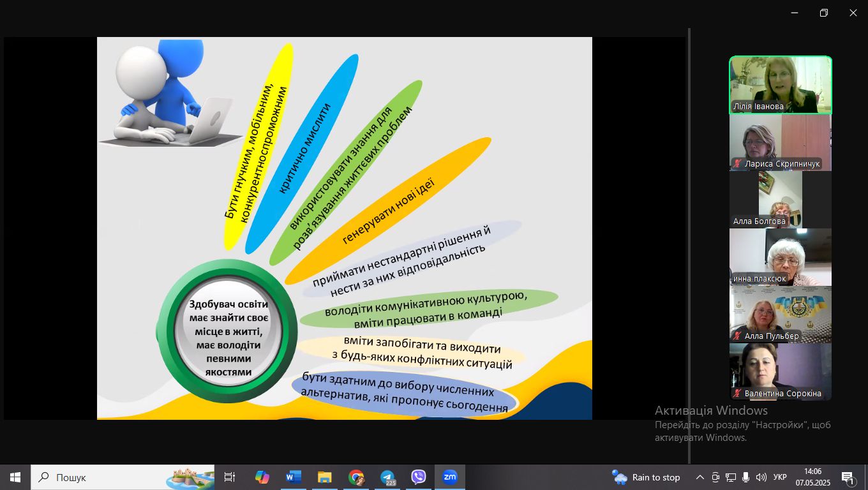The width and height of the screenshot is (868, 490).
Task: Open Copilot from the taskbar
Action: coord(262,477)
